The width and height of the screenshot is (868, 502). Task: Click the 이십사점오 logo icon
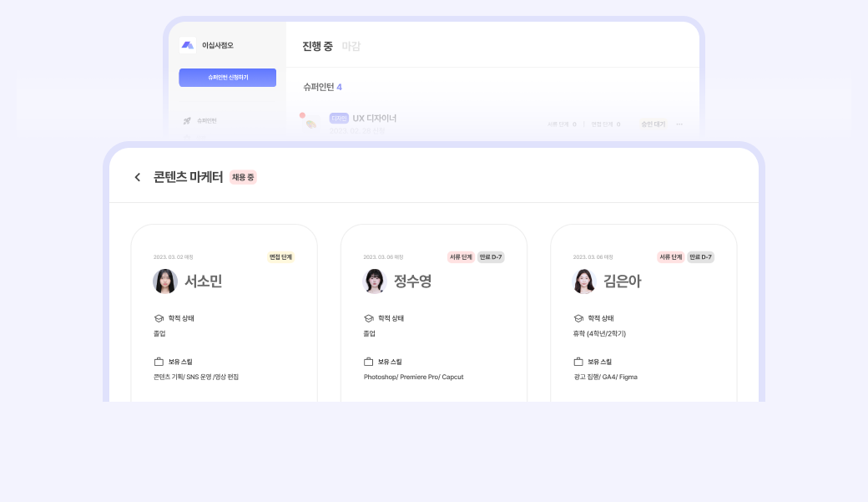click(188, 45)
